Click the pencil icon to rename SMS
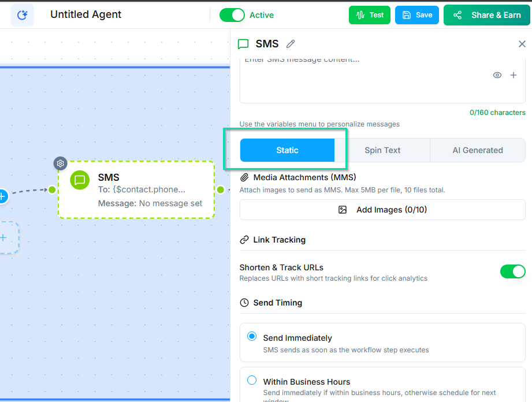This screenshot has width=532, height=402. 291,44
